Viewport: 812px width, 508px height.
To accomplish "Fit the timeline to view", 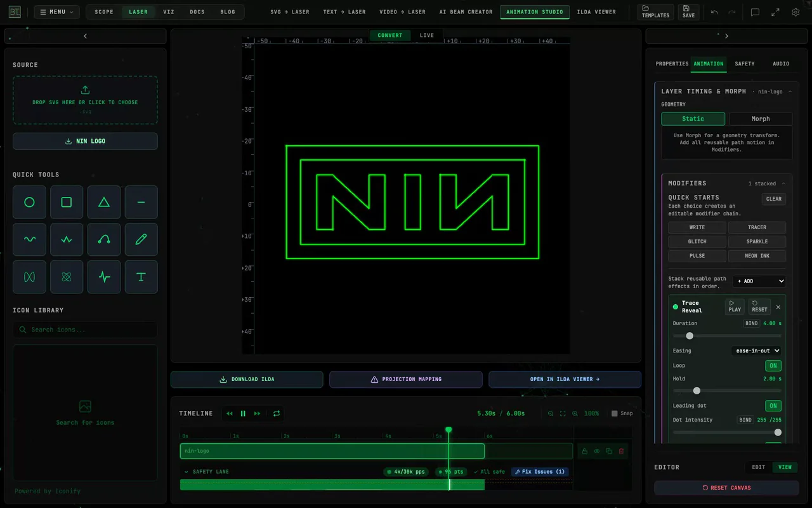I will click(563, 413).
